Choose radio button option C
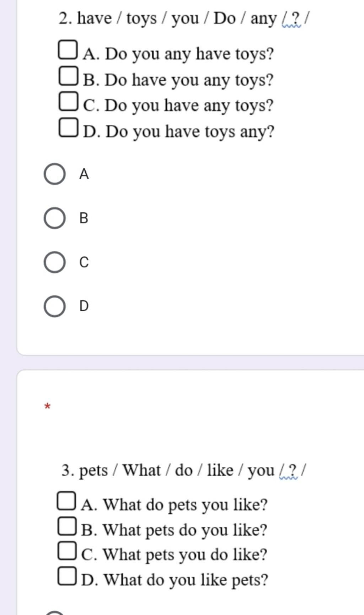Screen dimensions: 364x615 (54, 262)
